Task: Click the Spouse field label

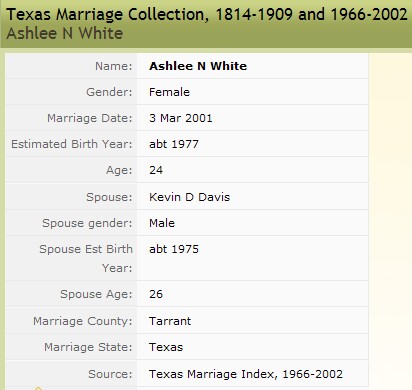Action: tap(109, 197)
